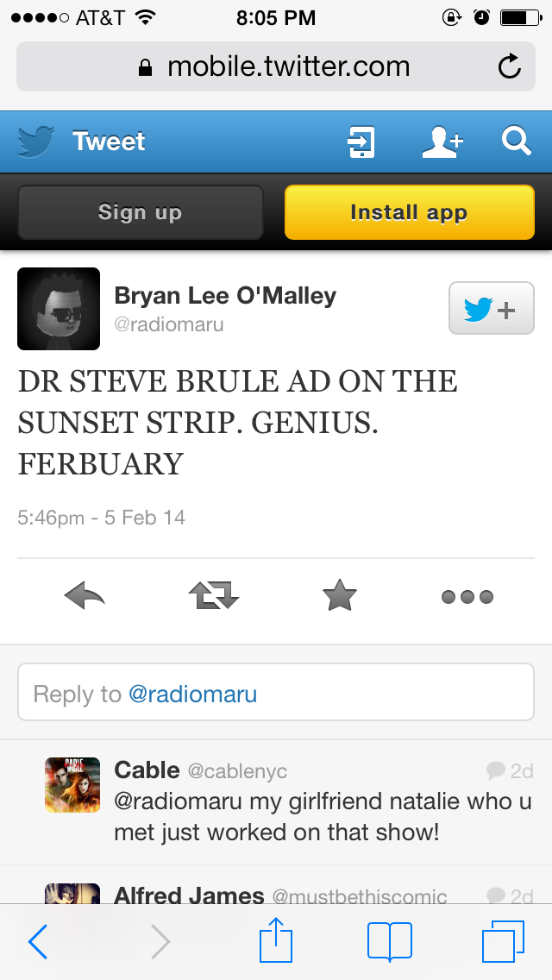Follow @radiomaru with bird-plus button
Image resolution: width=552 pixels, height=980 pixels.
tap(491, 308)
